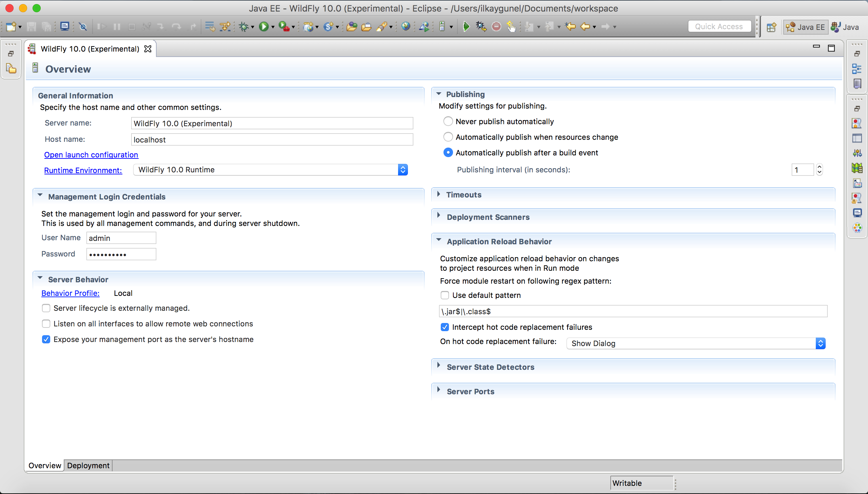The height and width of the screenshot is (494, 868).
Task: Click the Maximize editor area icon
Action: coord(831,48)
